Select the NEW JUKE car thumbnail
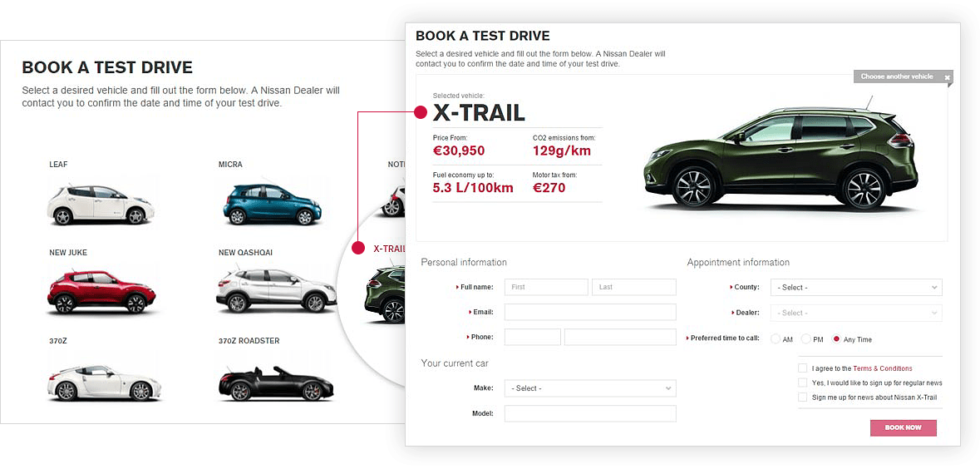Screen dimensions: 980x469 point(101,292)
